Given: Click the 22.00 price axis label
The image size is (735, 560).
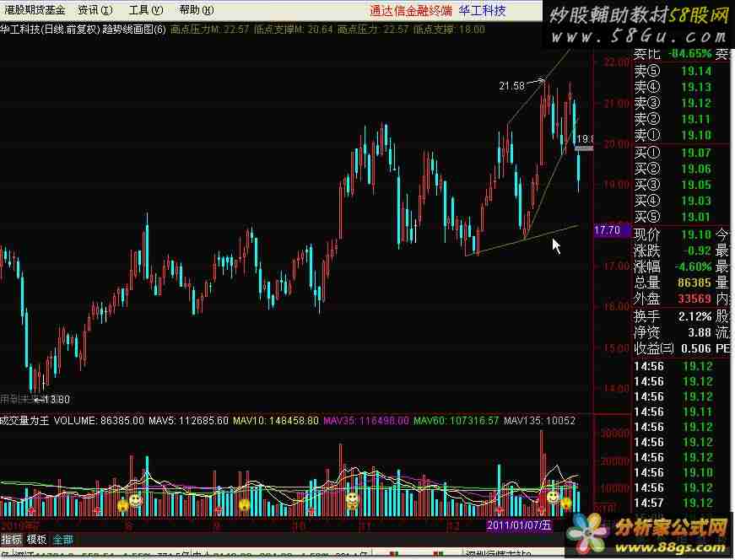Looking at the screenshot, I should click(x=616, y=62).
